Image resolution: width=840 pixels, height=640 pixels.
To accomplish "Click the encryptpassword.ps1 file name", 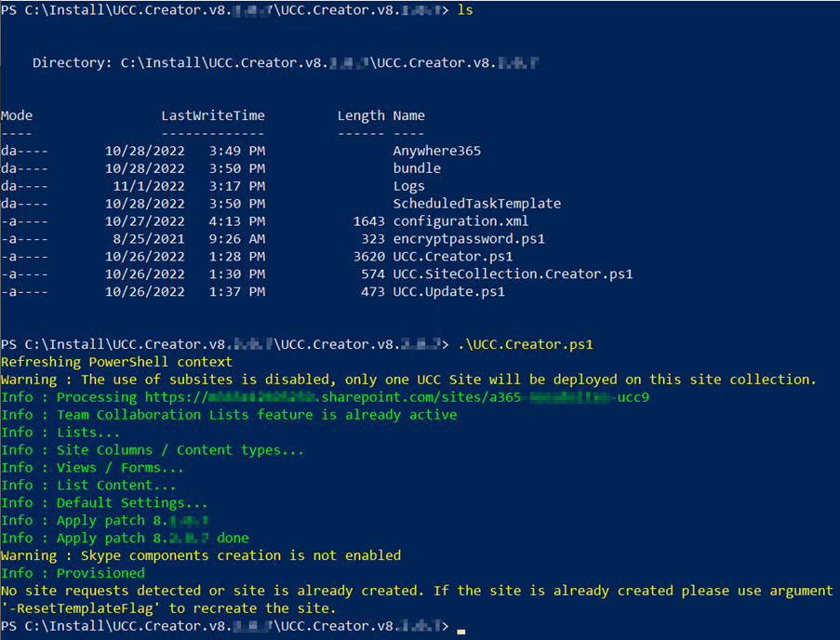I will (x=469, y=239).
